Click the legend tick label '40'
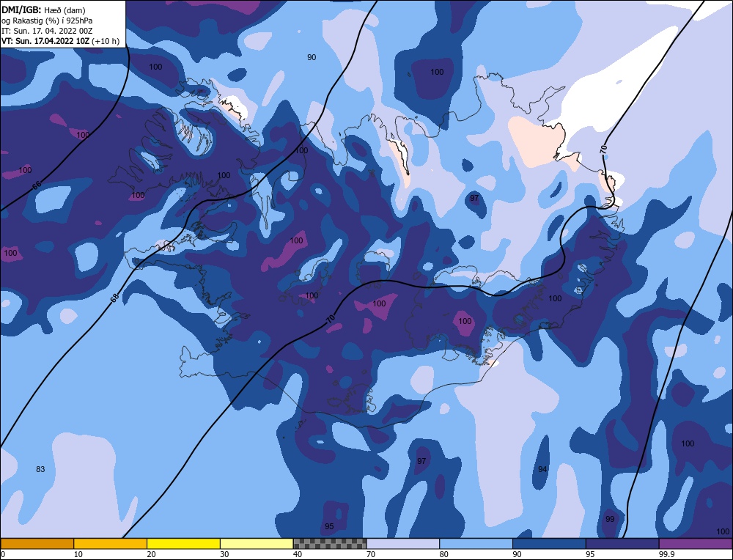733x560 pixels. (x=298, y=554)
